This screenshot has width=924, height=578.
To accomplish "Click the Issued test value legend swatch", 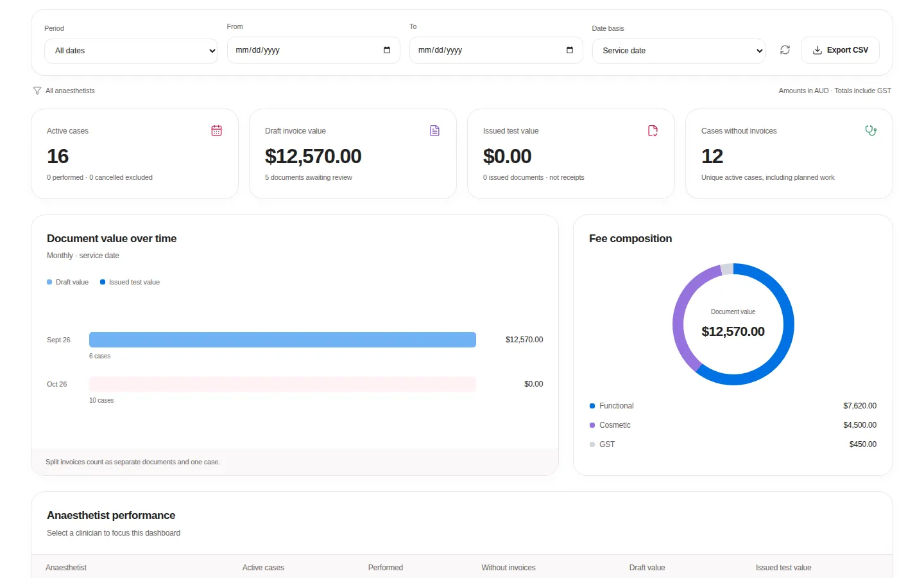I will coord(103,282).
